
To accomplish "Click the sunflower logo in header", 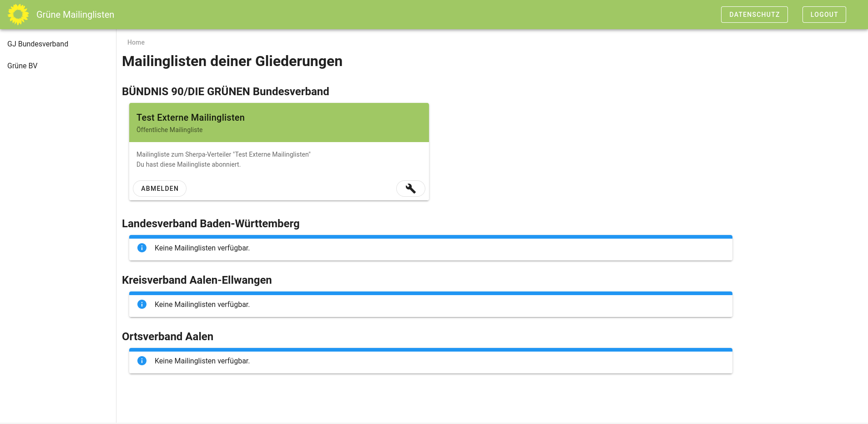I will click(x=18, y=15).
